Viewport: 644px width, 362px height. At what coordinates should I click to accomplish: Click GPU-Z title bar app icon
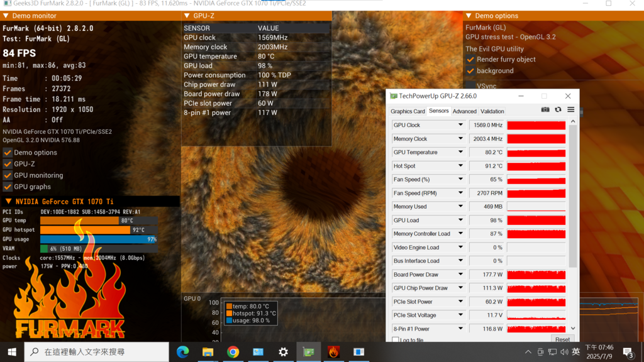(394, 96)
